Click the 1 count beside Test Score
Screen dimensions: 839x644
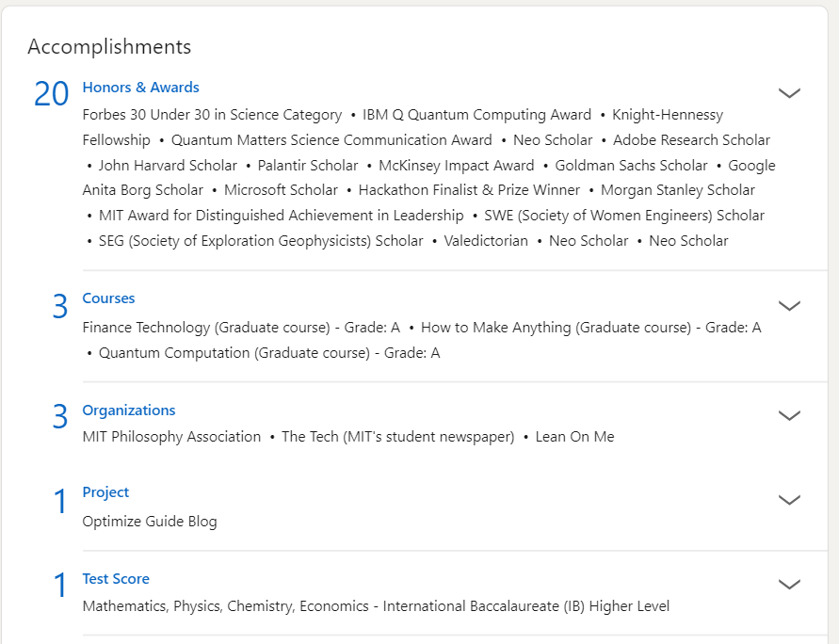point(60,585)
